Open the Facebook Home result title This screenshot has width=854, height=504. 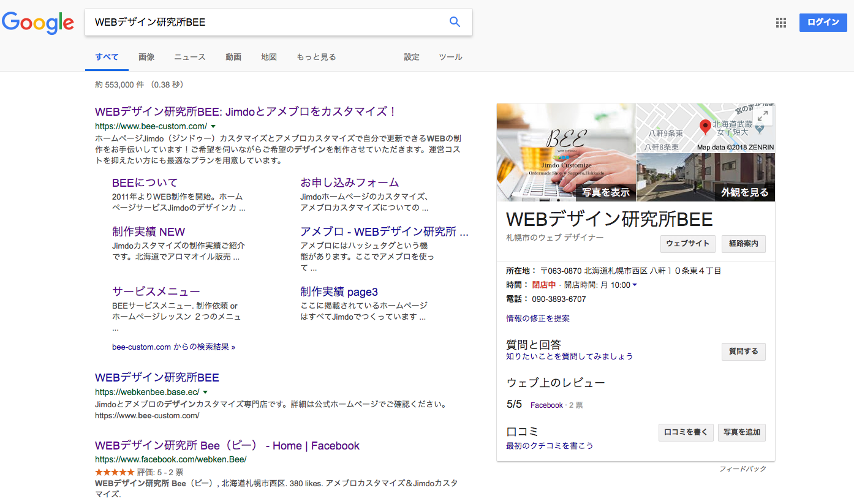pos(227,446)
